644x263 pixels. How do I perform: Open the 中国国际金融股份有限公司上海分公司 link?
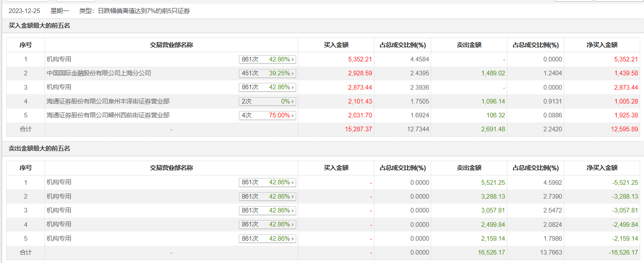(99, 73)
